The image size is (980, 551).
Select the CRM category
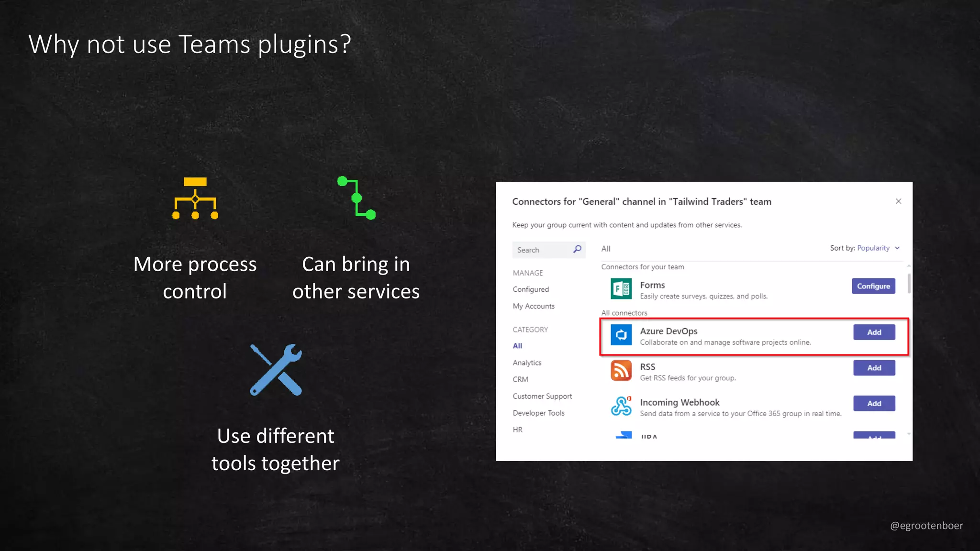click(520, 379)
